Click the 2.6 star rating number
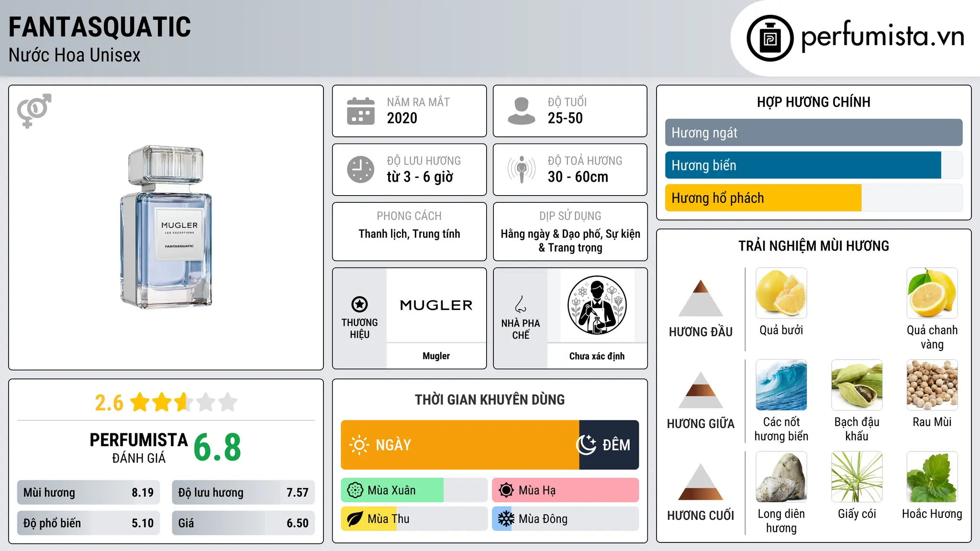 pyautogui.click(x=109, y=403)
